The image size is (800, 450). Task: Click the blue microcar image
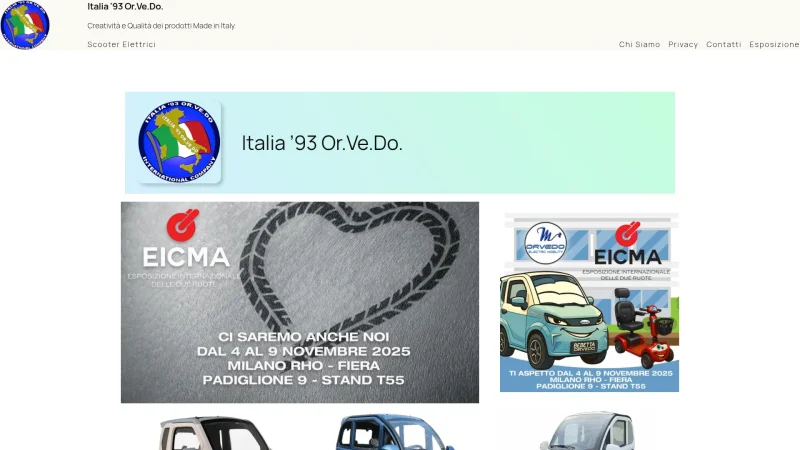(x=393, y=432)
